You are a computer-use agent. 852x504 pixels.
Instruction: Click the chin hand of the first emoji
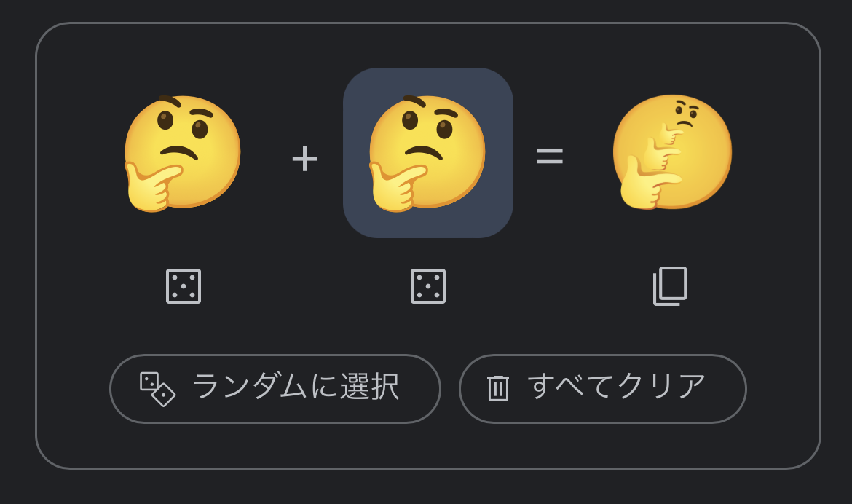tap(151, 186)
